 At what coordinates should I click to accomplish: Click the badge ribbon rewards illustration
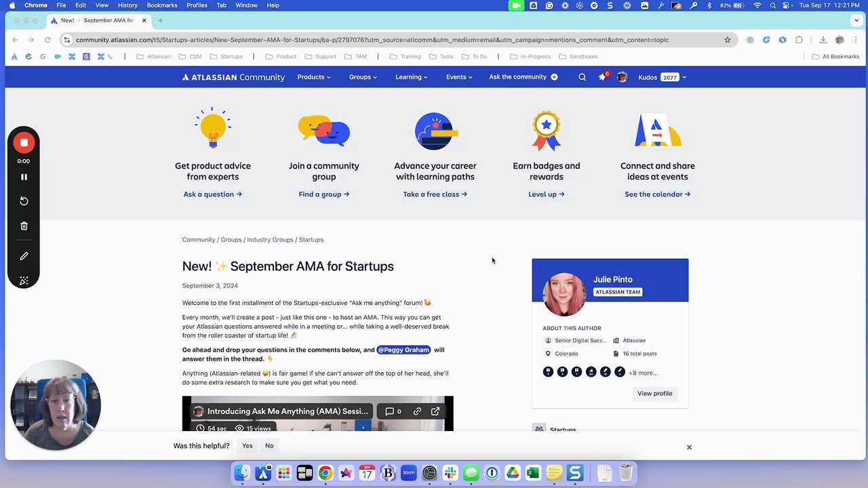click(547, 131)
